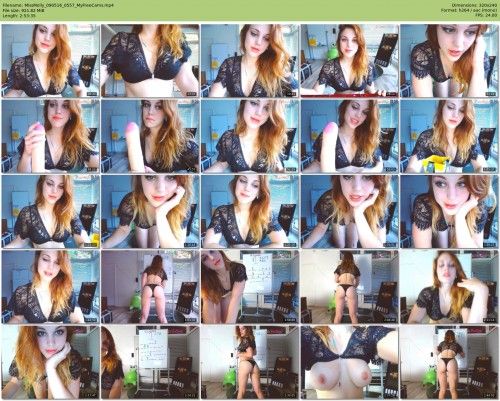Open the first thumbnail in the top row

click(x=50, y=61)
